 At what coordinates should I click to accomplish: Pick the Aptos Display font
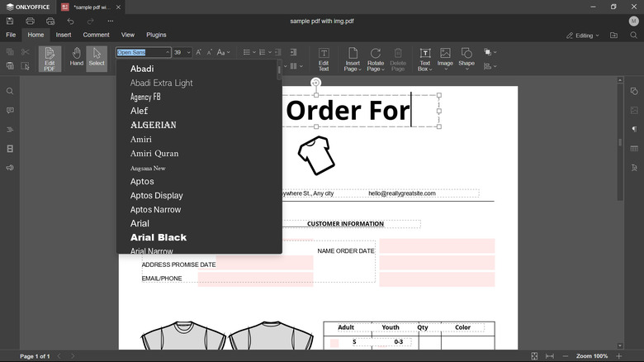(157, 196)
